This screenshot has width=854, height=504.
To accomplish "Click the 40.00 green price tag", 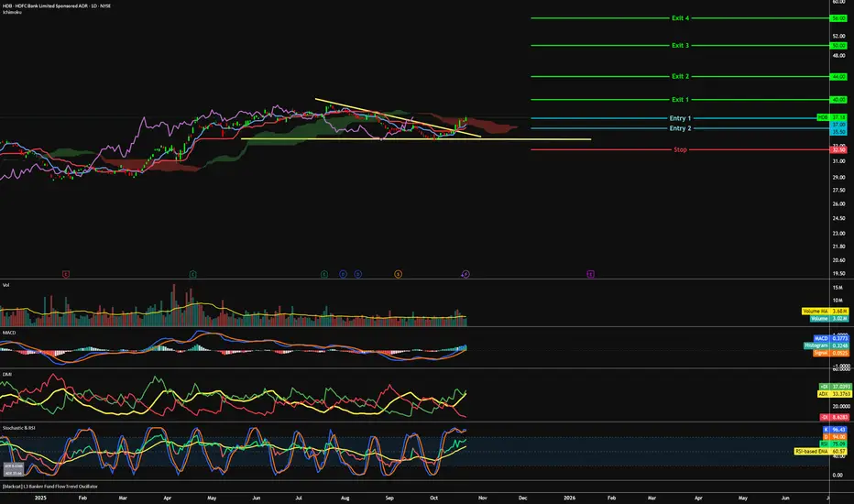I will [838, 100].
